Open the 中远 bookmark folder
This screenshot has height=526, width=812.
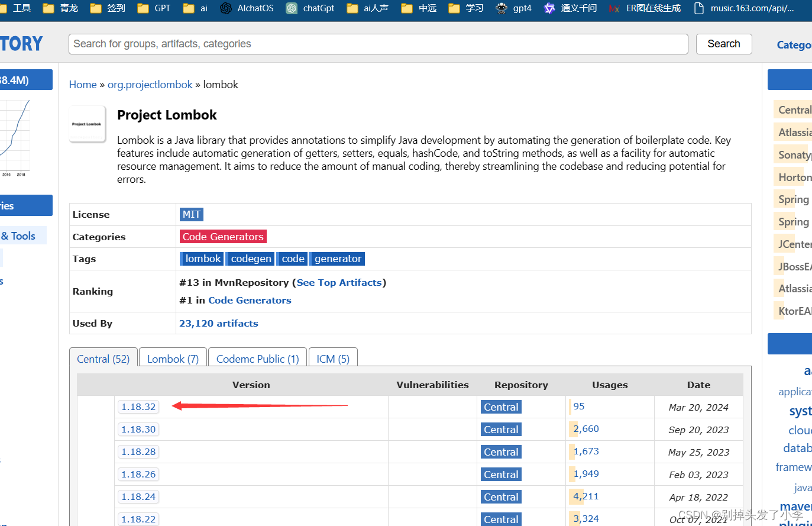[419, 8]
